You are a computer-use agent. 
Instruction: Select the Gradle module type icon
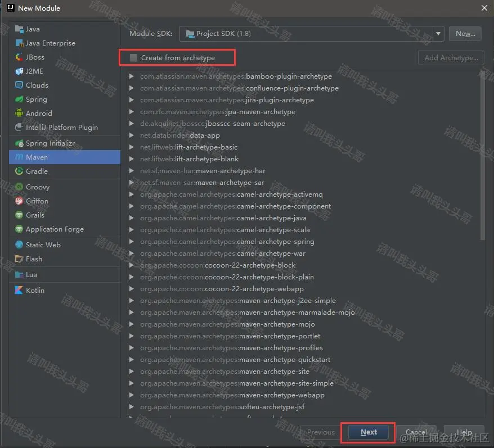(x=18, y=171)
